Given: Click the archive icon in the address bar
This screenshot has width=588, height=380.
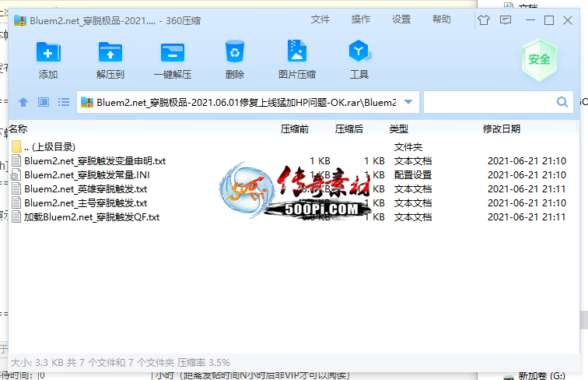Looking at the screenshot, I should tap(87, 102).
